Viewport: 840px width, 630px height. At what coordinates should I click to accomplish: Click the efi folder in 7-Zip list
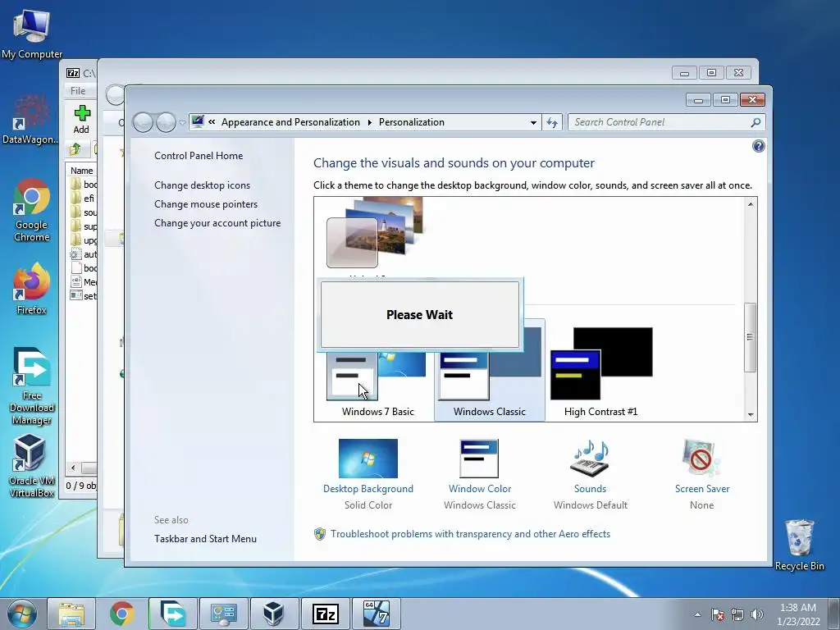83,199
